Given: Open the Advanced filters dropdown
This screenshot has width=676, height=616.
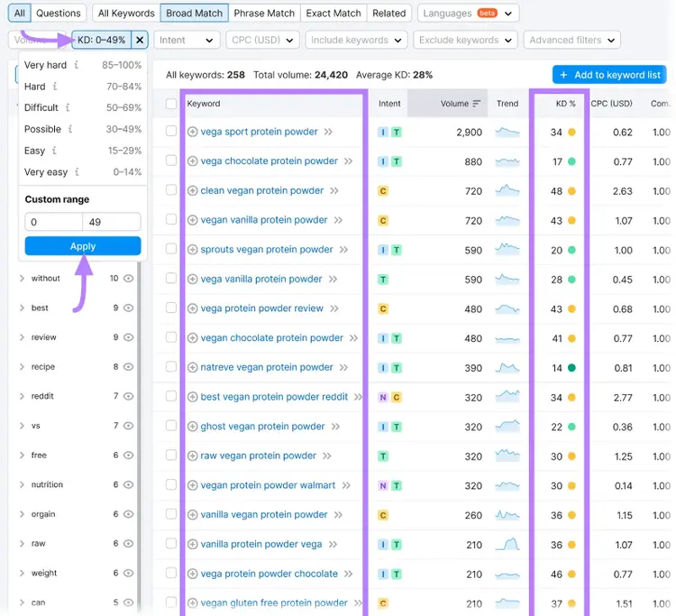Looking at the screenshot, I should pyautogui.click(x=572, y=40).
